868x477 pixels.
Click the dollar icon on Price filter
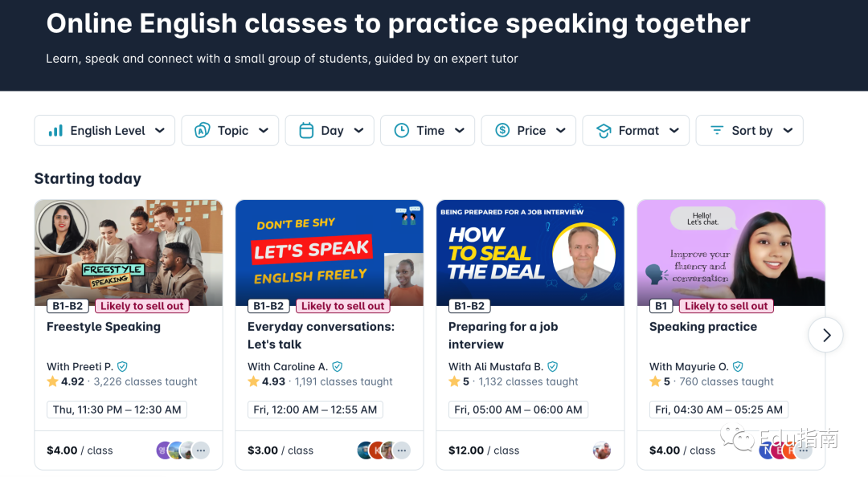[502, 131]
